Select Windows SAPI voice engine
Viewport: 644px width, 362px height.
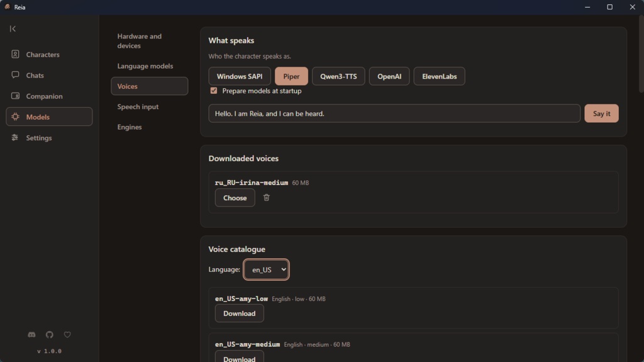240,76
